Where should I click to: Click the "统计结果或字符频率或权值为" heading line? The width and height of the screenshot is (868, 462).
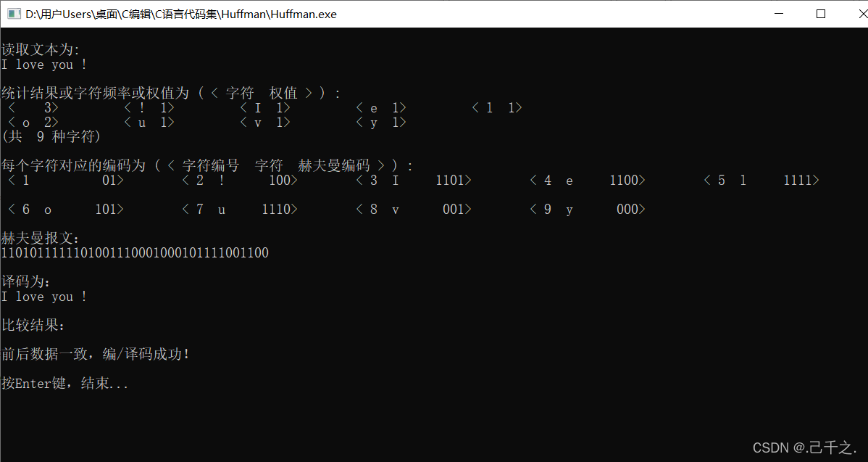[x=171, y=93]
